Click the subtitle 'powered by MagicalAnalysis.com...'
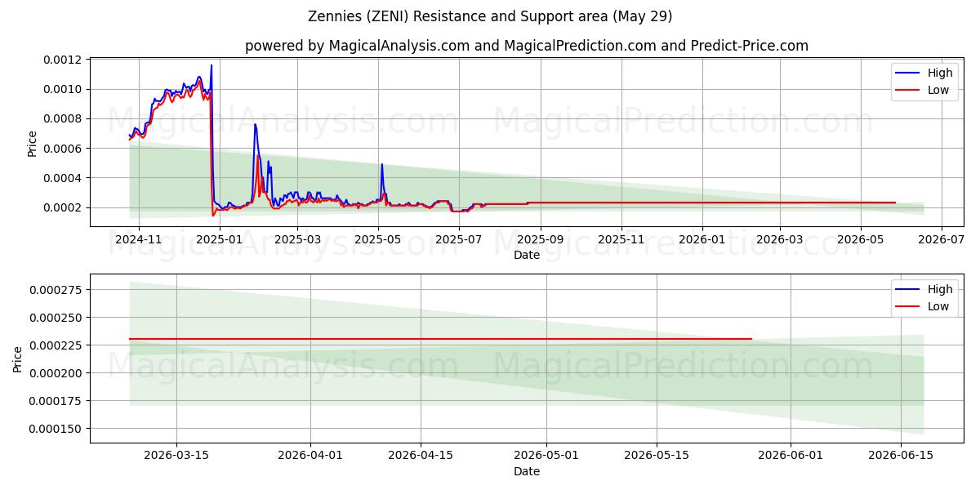 pos(527,46)
